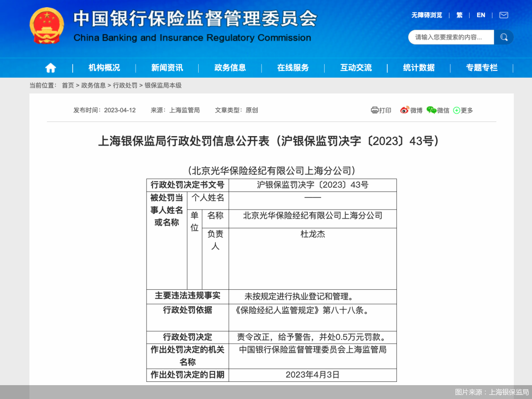This screenshot has height=399, width=532.
Task: Click the green plus more icon
Action: [x=456, y=110]
